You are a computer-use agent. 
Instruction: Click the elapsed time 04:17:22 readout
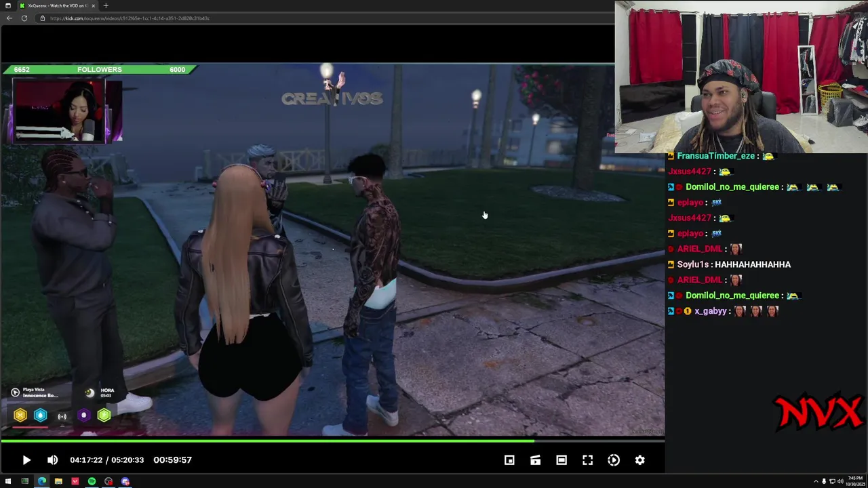(86, 460)
